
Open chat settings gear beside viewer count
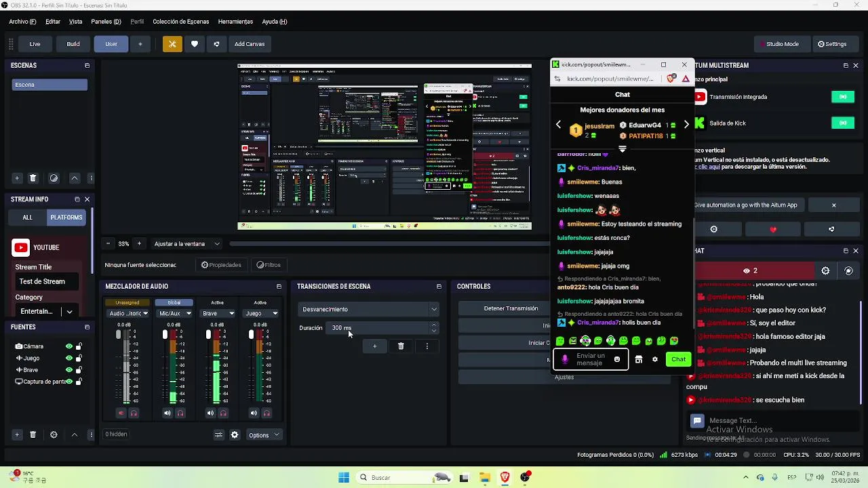click(x=825, y=270)
